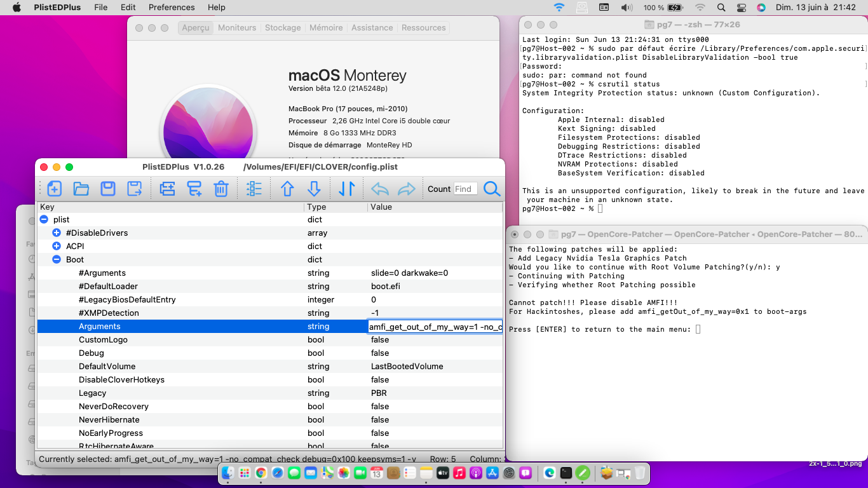Expand the #DisableDrivers array
Screen dimensions: 868x488
(57, 233)
